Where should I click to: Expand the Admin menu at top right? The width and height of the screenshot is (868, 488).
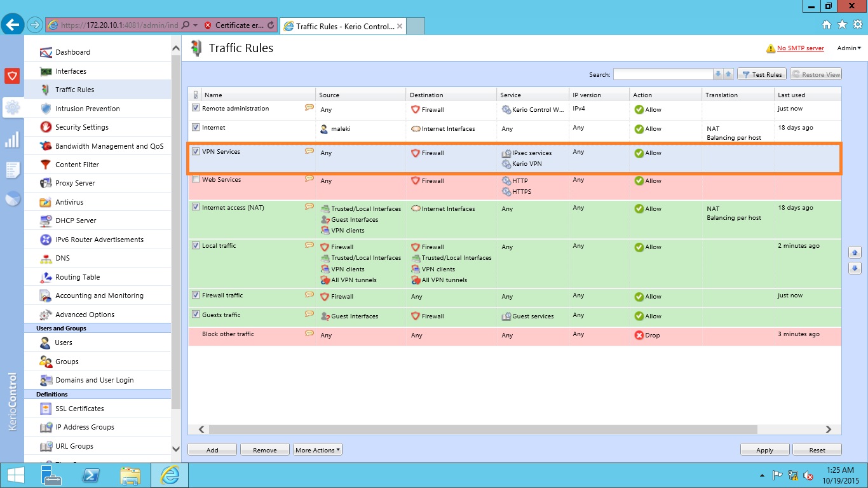pyautogui.click(x=849, y=48)
